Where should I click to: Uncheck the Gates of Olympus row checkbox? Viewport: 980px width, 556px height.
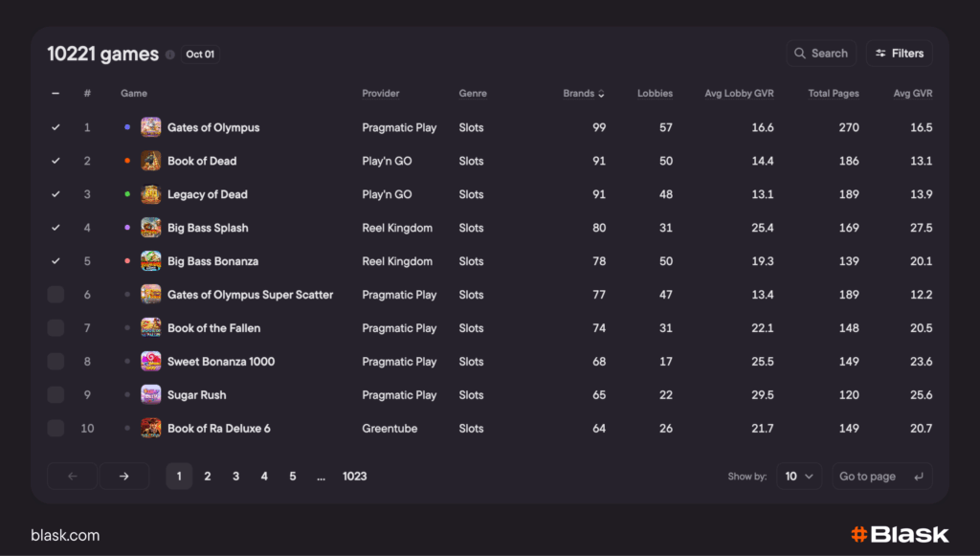coord(56,127)
